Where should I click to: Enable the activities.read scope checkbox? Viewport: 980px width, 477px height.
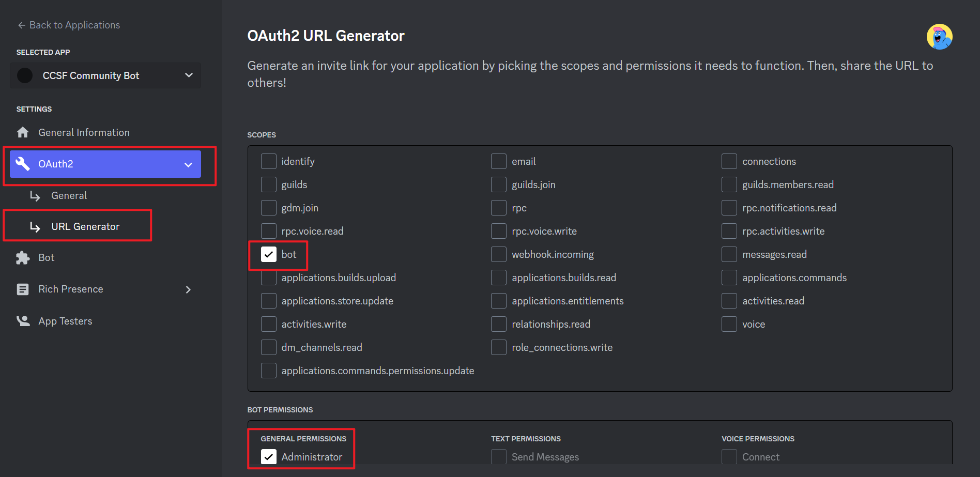[729, 301]
